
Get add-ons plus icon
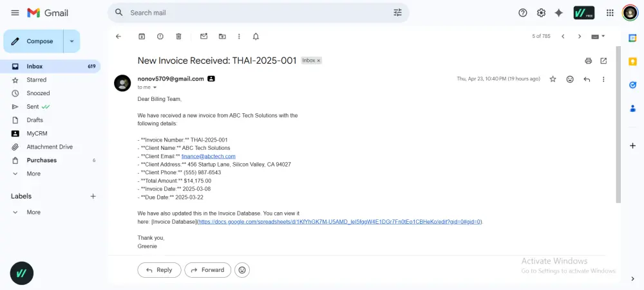(632, 145)
